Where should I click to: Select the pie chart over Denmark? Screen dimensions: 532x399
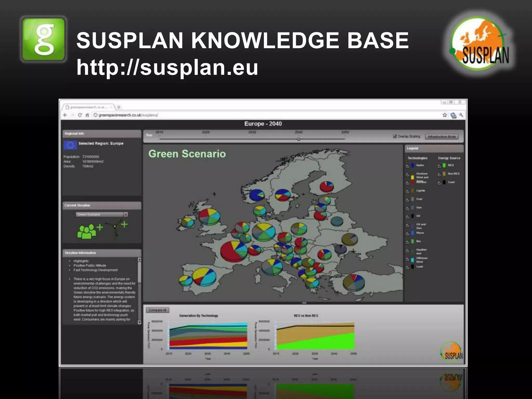[x=260, y=211]
